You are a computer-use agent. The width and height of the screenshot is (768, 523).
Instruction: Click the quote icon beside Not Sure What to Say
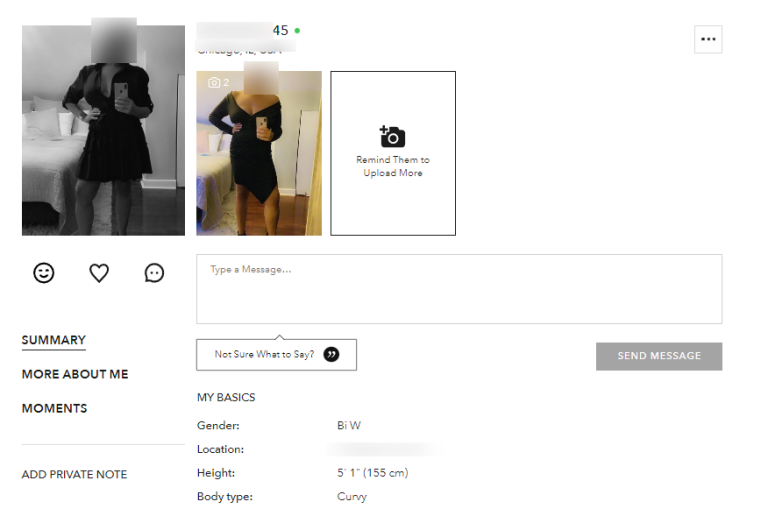332,354
